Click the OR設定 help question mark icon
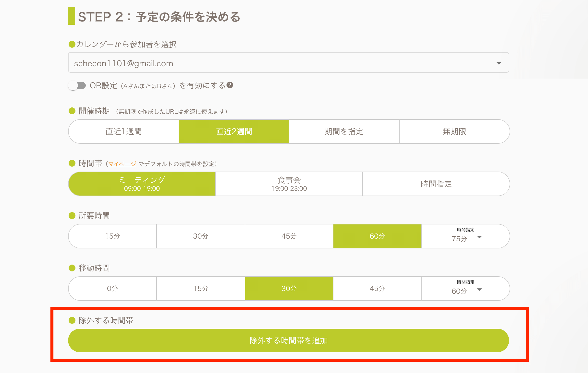 (x=230, y=85)
